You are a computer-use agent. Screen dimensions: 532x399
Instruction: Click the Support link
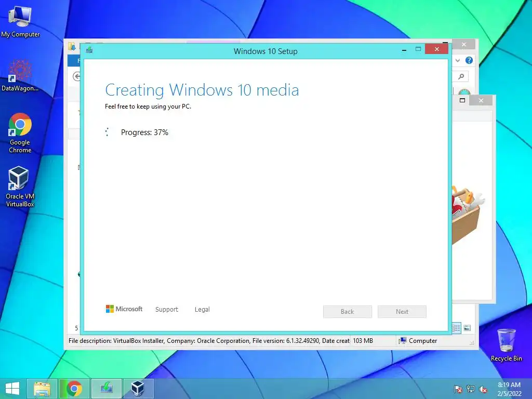[167, 310]
